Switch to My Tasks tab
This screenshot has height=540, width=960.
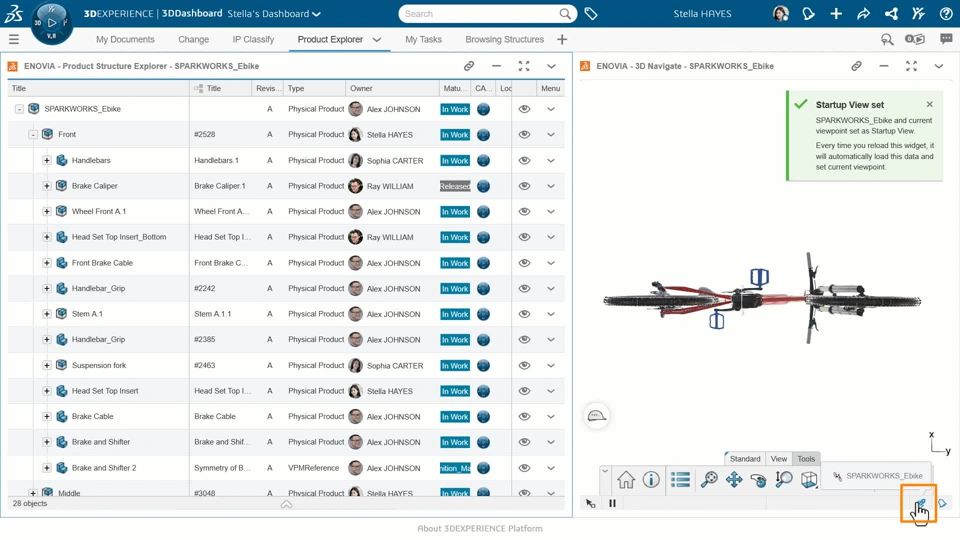[x=423, y=39]
